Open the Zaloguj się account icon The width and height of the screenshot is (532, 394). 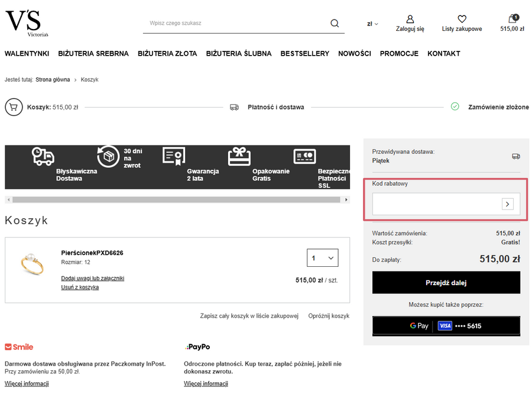tap(410, 20)
